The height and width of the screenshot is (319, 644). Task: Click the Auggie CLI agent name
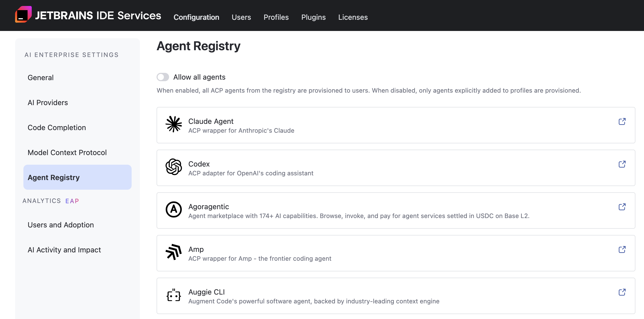coord(207,292)
